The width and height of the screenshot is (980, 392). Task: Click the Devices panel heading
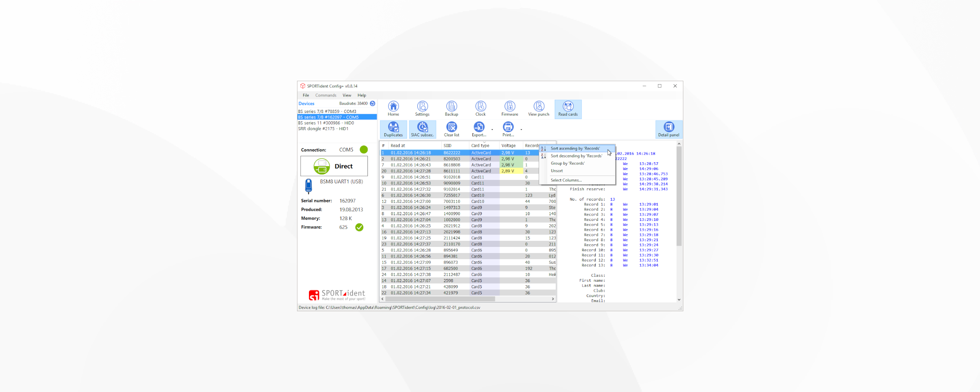(306, 103)
